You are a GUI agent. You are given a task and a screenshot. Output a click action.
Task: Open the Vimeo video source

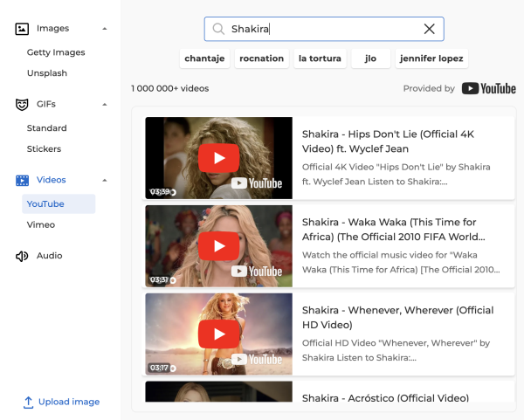click(x=41, y=224)
